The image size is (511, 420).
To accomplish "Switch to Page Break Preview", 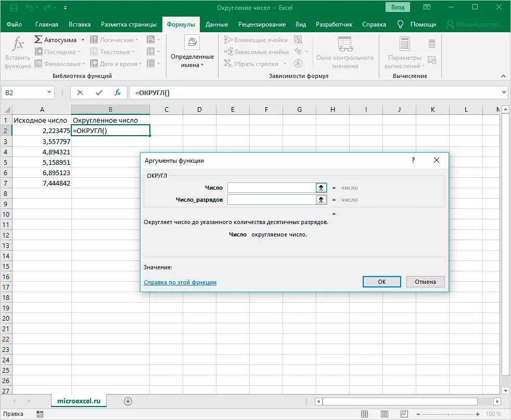I will (x=404, y=414).
